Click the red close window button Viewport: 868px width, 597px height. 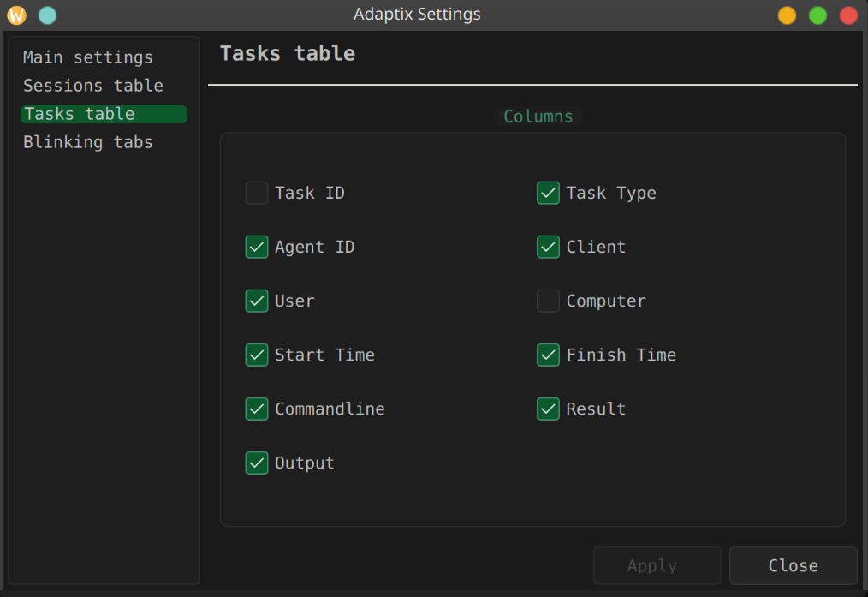click(848, 15)
